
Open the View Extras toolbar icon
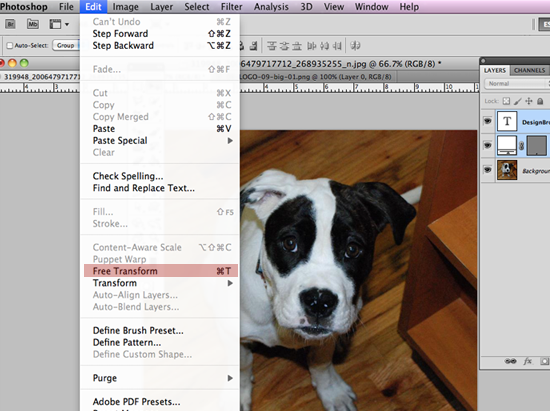[55, 24]
